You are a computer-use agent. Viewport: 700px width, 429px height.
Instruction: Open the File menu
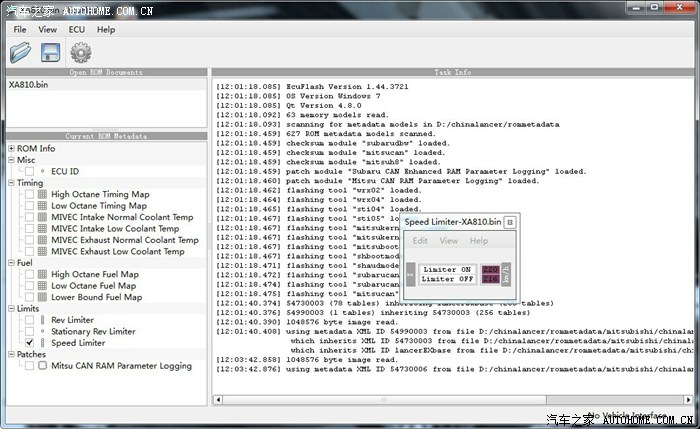[20, 30]
